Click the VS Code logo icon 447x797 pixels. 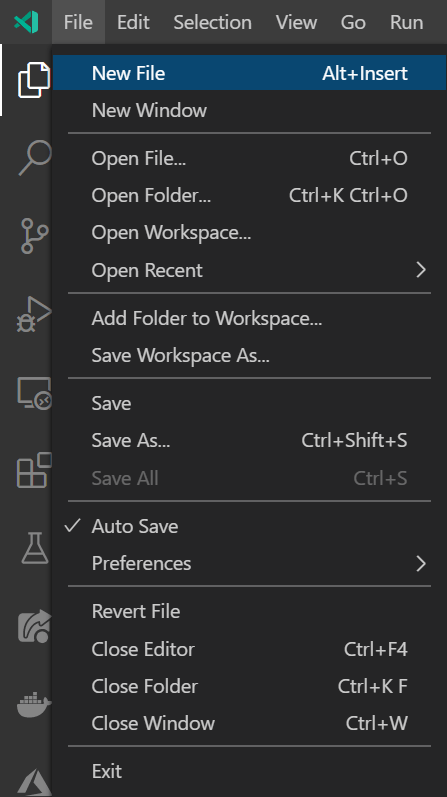click(x=26, y=22)
